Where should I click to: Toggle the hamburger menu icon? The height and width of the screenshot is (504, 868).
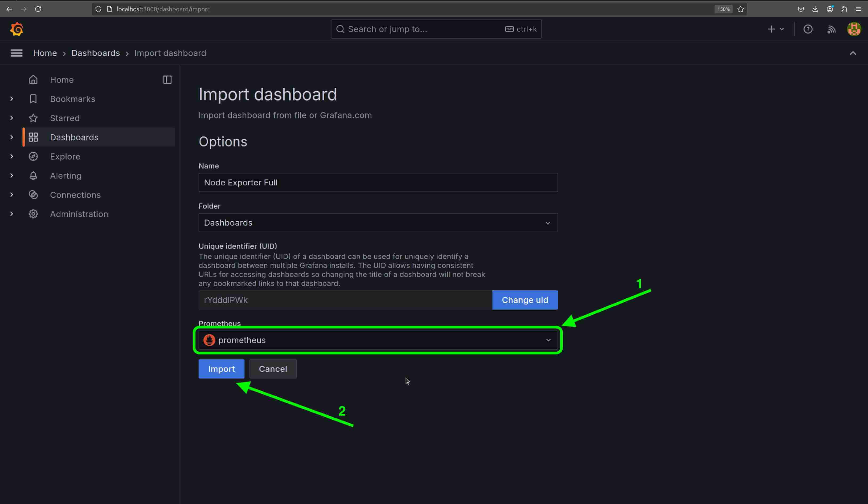(x=16, y=53)
